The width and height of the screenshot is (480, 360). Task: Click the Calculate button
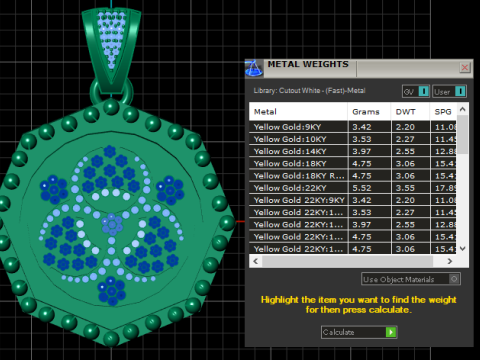pos(359,332)
